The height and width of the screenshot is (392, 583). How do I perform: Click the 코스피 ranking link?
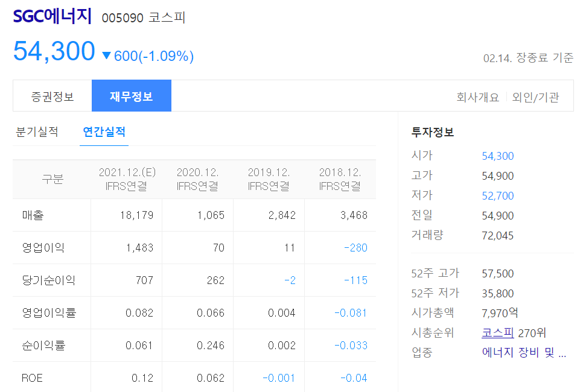(498, 333)
